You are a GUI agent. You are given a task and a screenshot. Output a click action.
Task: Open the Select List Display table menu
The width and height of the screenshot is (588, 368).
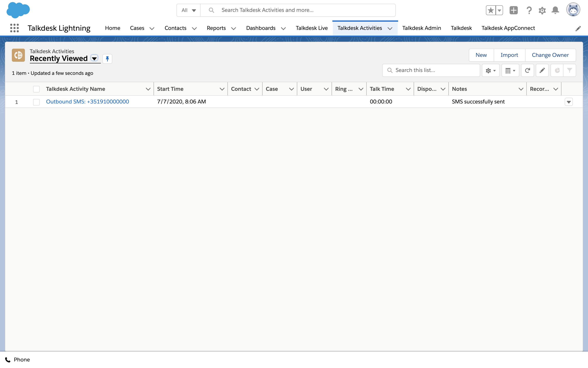click(x=510, y=70)
